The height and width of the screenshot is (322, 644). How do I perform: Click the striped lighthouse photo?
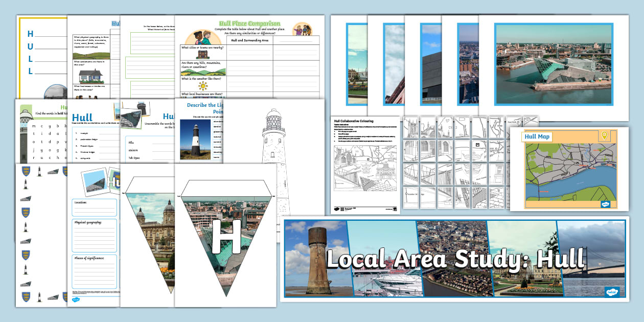point(194,137)
